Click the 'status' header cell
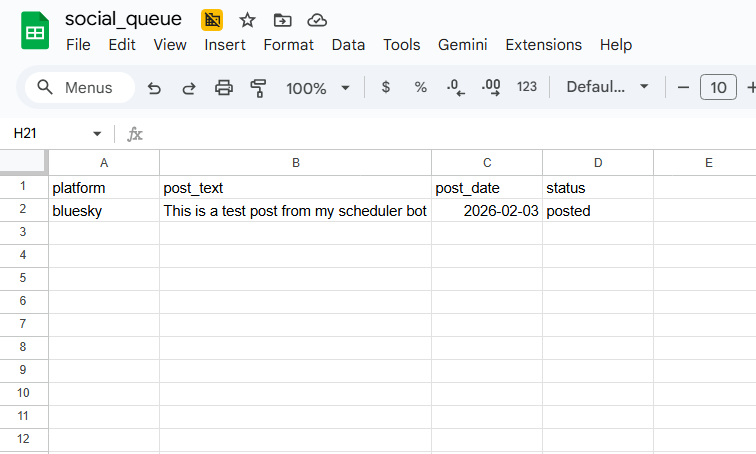 tap(598, 187)
